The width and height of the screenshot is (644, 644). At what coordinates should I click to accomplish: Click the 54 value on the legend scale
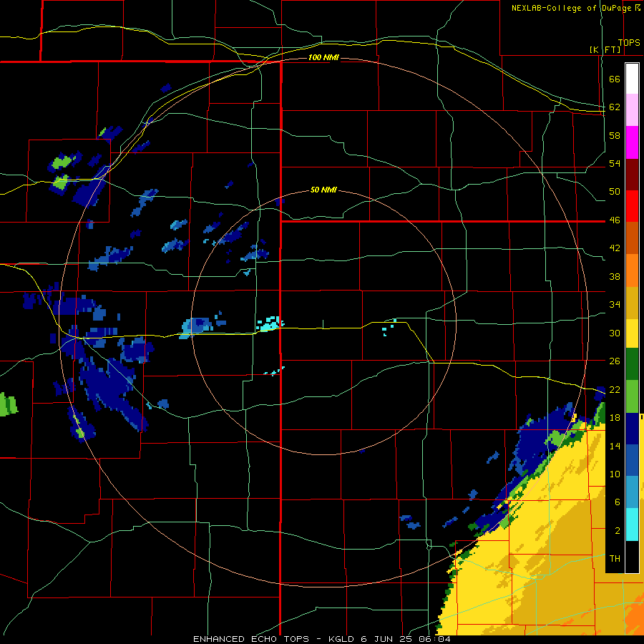coord(615,163)
